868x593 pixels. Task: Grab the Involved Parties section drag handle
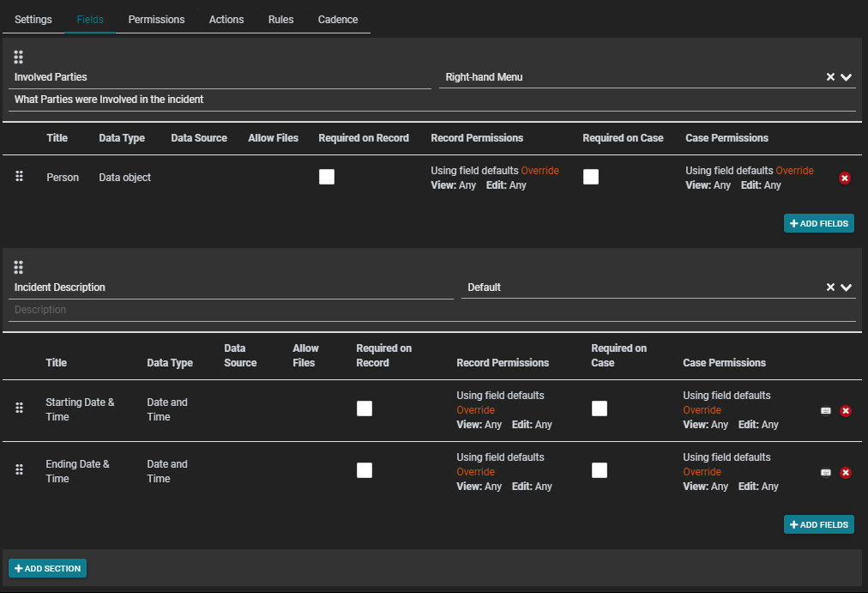point(18,57)
